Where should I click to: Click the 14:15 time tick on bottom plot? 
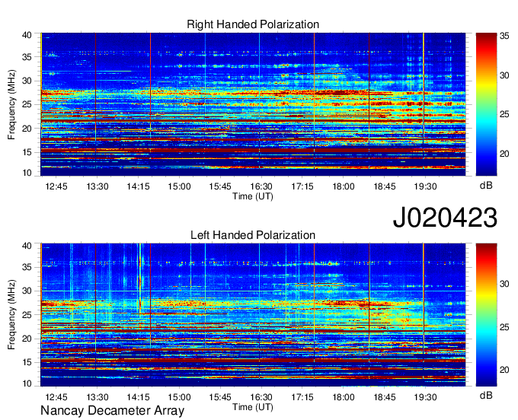click(139, 397)
